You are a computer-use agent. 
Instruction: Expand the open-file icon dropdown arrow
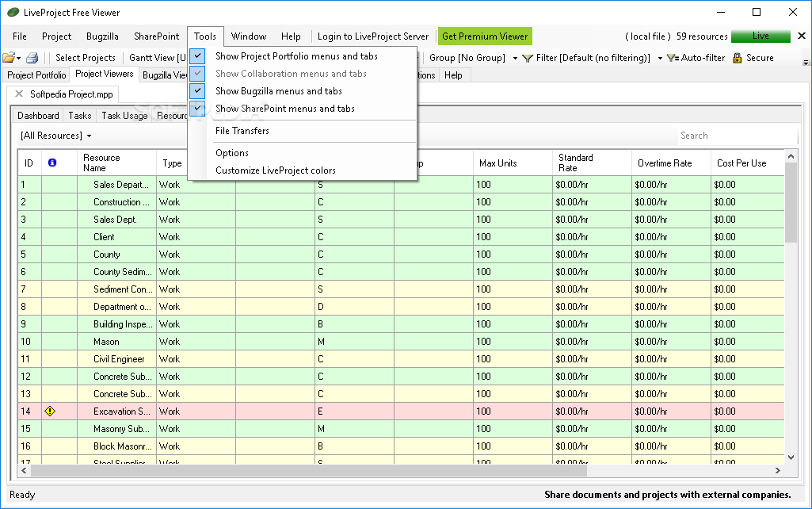pyautogui.click(x=19, y=58)
